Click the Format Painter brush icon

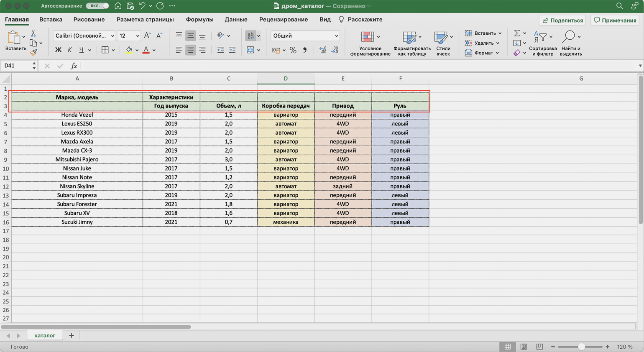coord(33,53)
